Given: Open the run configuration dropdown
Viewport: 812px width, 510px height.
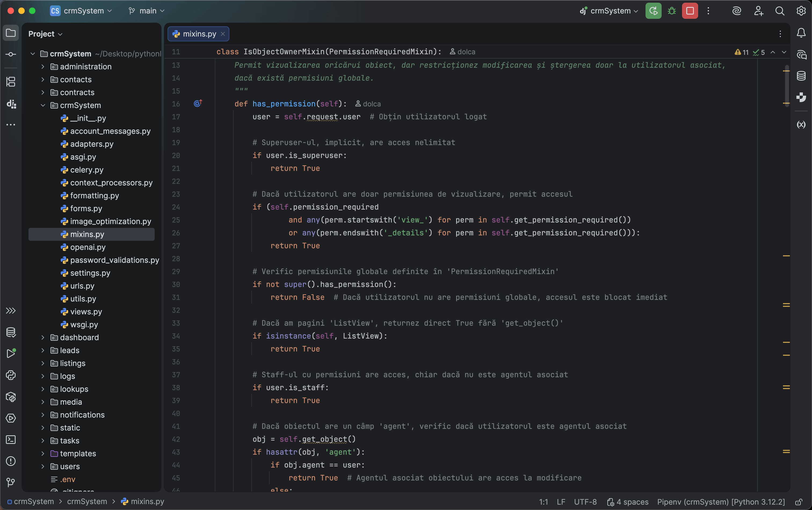Looking at the screenshot, I should pos(608,11).
